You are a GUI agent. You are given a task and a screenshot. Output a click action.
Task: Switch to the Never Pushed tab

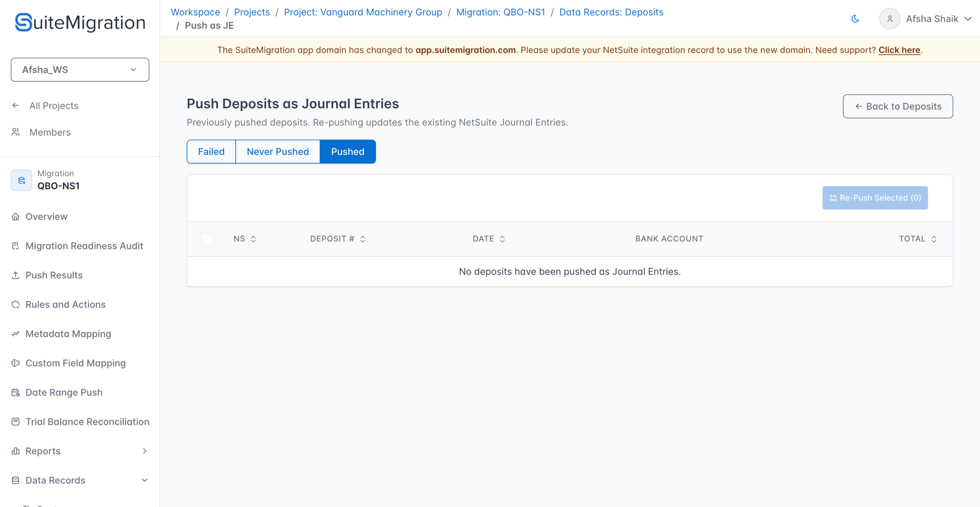(x=278, y=151)
